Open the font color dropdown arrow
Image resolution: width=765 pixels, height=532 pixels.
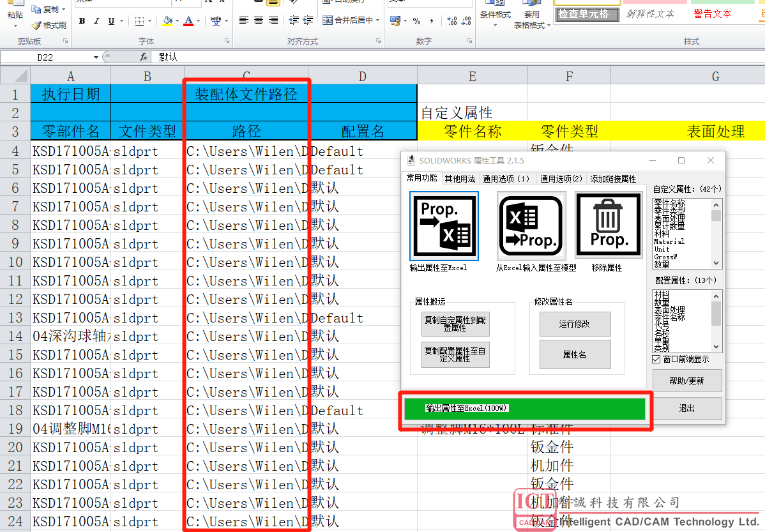(x=198, y=21)
